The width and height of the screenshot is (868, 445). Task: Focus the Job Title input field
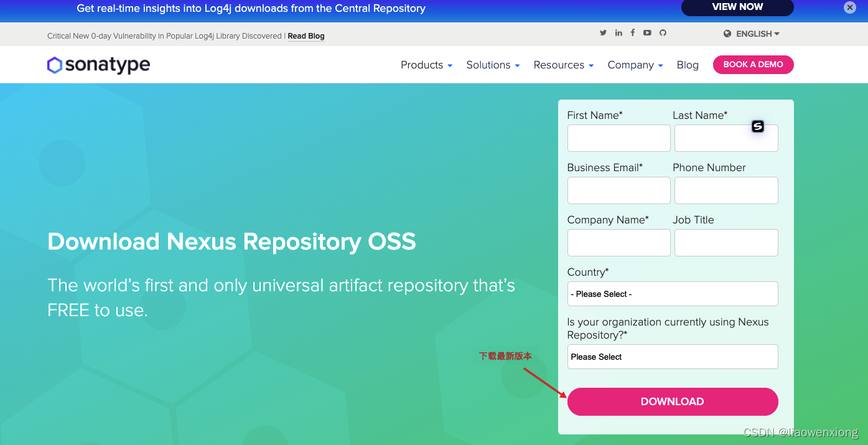click(726, 243)
